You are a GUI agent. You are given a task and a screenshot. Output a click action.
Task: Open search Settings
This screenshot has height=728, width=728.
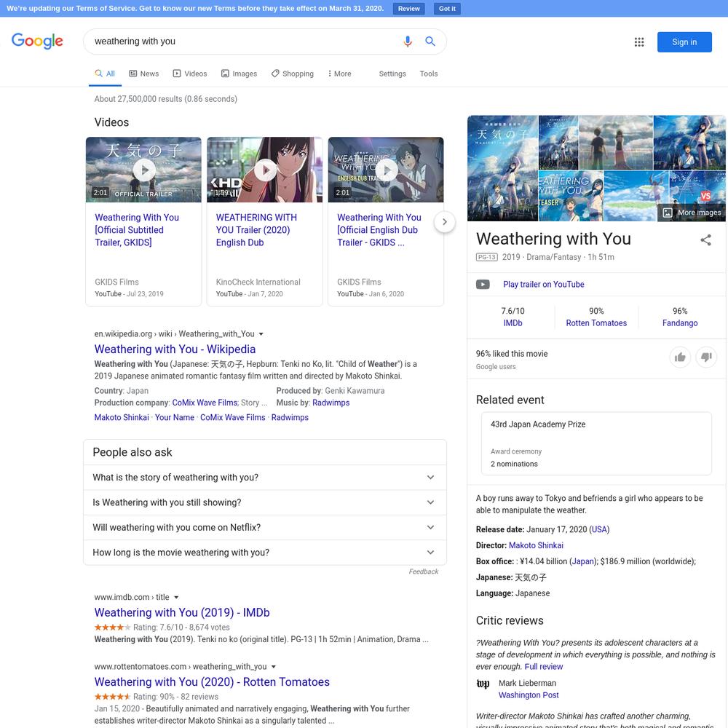[392, 74]
